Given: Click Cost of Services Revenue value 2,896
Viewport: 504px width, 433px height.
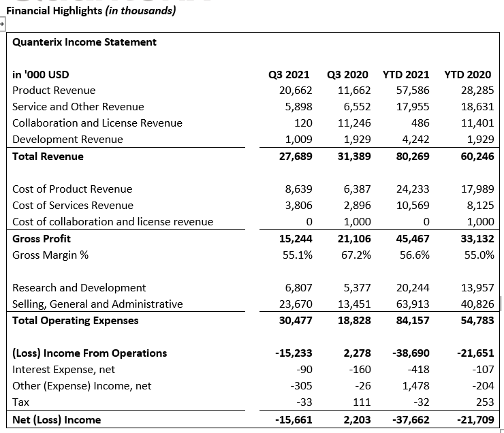Looking at the screenshot, I should click(x=357, y=205).
